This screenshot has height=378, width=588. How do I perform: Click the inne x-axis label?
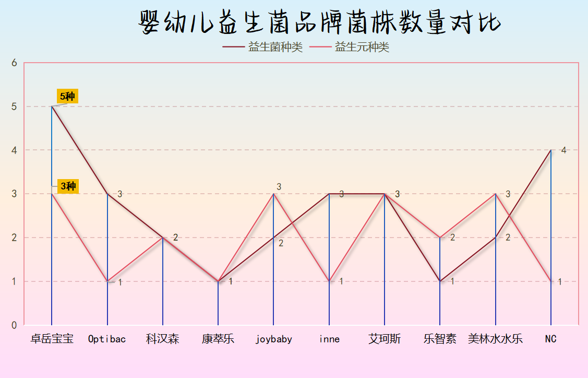(x=329, y=339)
